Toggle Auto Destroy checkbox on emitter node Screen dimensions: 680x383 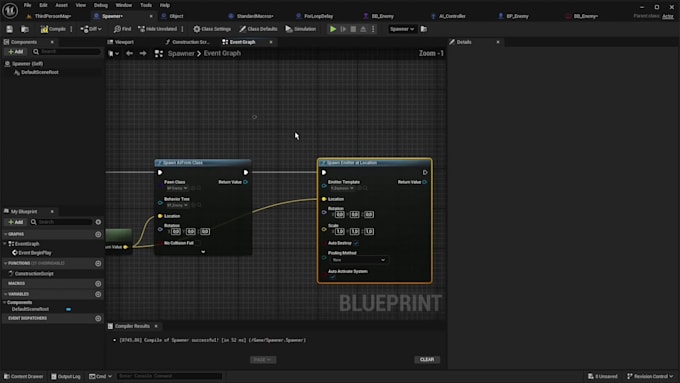[356, 243]
